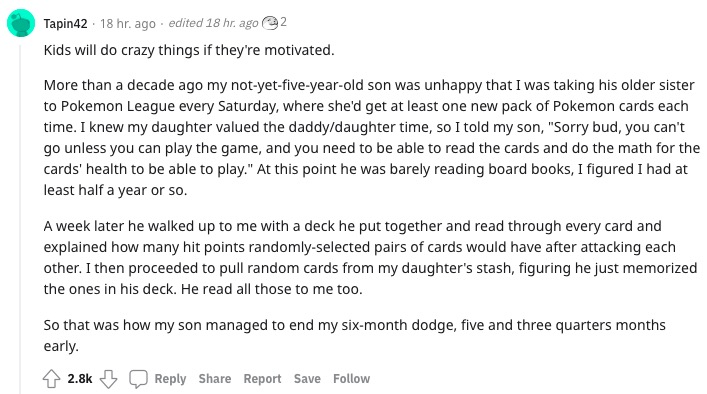The image size is (707, 394).
Task: Share this comment
Action: click(215, 379)
